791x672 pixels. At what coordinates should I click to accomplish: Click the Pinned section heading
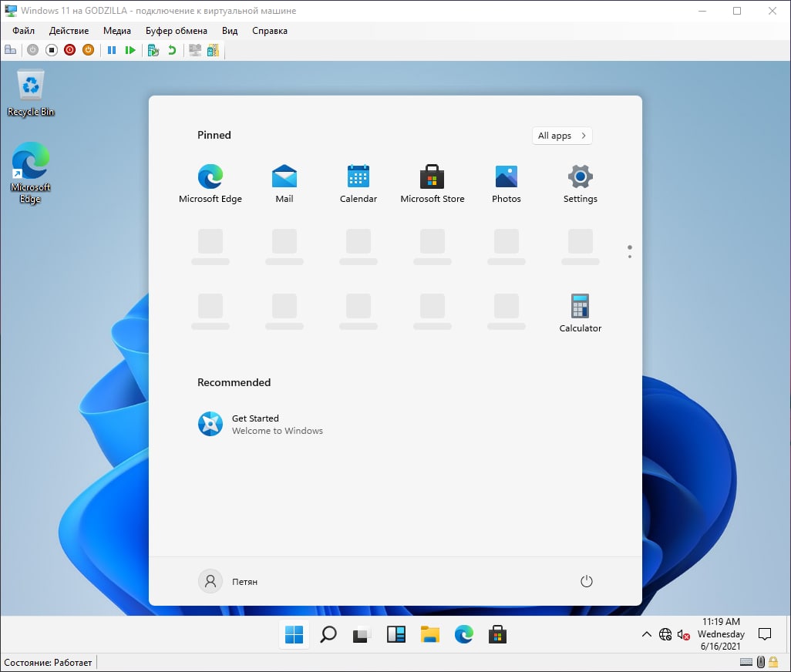click(214, 135)
